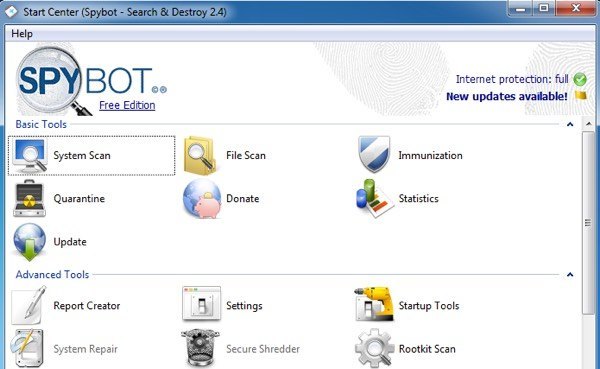Open Report Creator pen icon
Image resolution: width=600 pixels, height=369 pixels.
[29, 305]
